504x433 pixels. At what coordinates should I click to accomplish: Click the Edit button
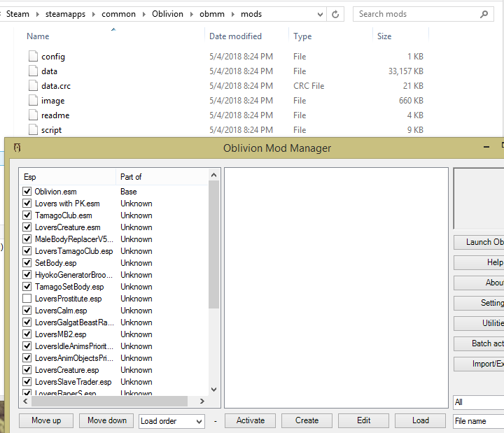pyautogui.click(x=363, y=421)
